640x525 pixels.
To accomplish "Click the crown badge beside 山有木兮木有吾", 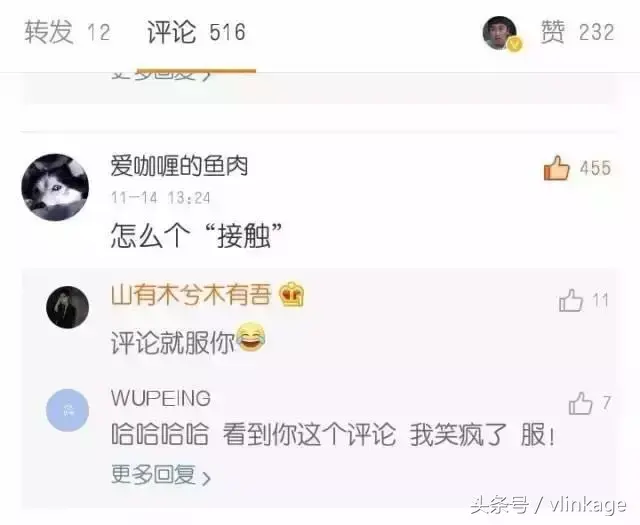I will click(291, 294).
